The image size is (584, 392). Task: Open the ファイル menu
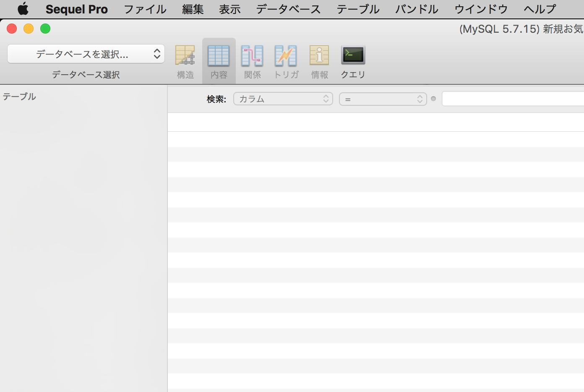tap(145, 9)
